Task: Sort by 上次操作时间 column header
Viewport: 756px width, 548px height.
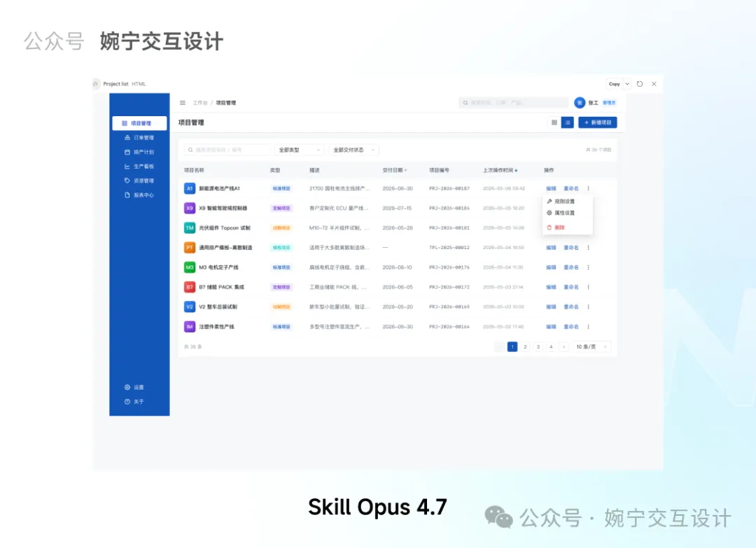Action: (x=500, y=170)
